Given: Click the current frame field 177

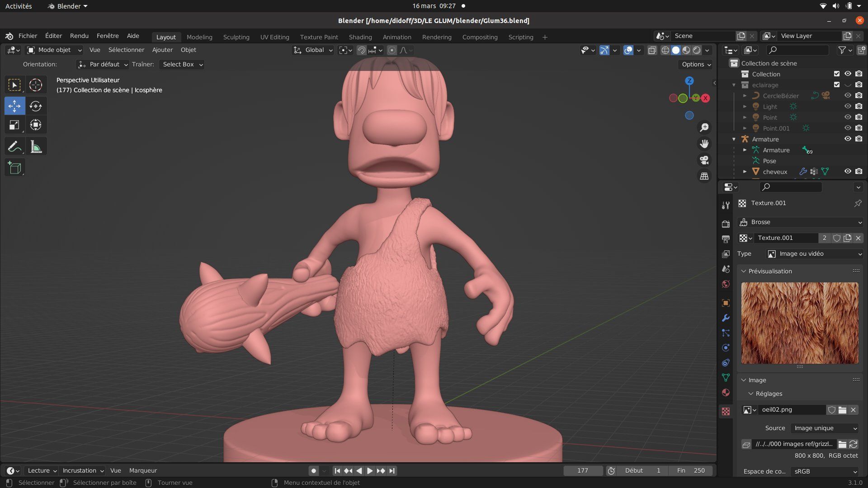Looking at the screenshot, I should tap(582, 470).
